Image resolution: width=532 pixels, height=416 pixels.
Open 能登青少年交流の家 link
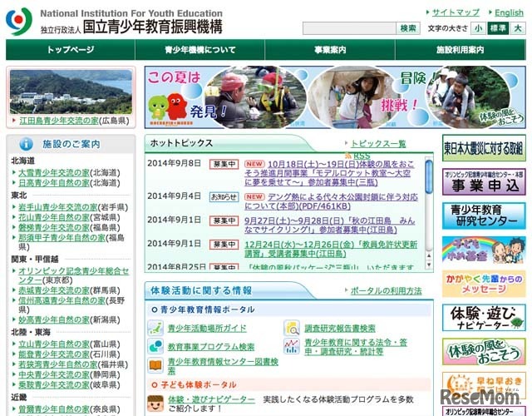point(54,354)
